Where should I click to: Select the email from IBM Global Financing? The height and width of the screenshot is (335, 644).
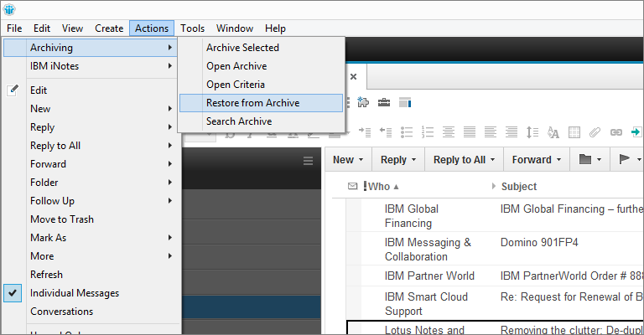(495, 215)
